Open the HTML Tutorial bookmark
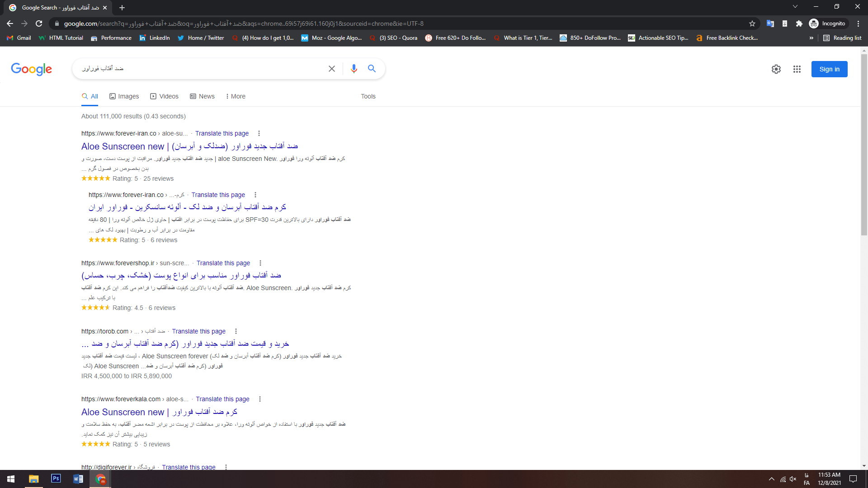This screenshot has height=488, width=868. (61, 38)
